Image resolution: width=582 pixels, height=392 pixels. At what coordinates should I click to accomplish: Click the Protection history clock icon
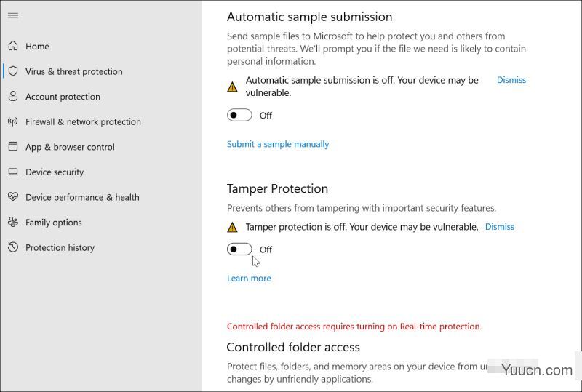[x=13, y=247]
